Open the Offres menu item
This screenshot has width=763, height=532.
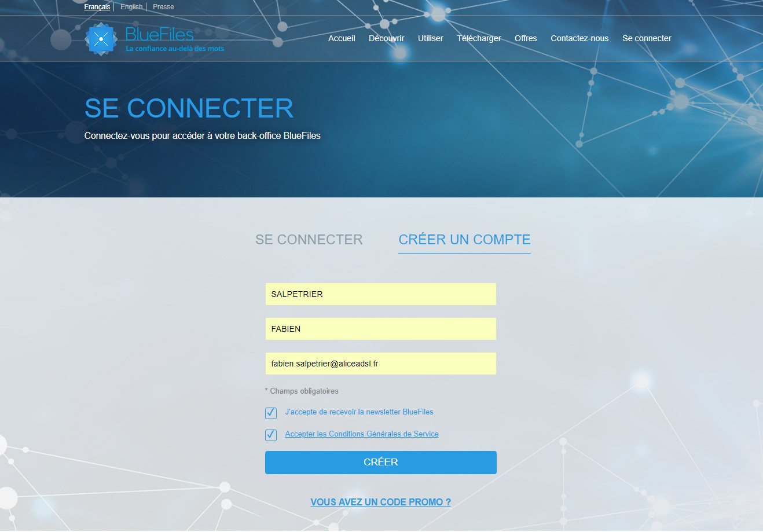(x=526, y=38)
